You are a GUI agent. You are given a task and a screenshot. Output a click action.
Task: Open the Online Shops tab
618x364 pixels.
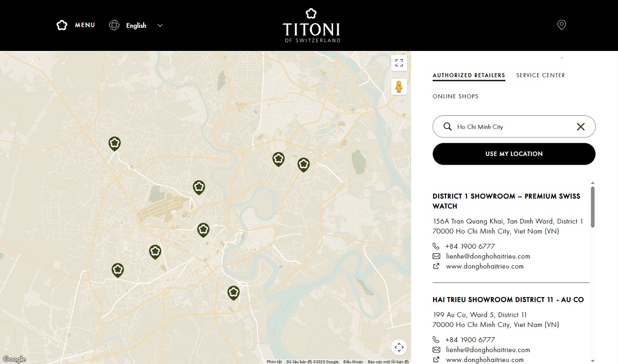[x=455, y=96]
